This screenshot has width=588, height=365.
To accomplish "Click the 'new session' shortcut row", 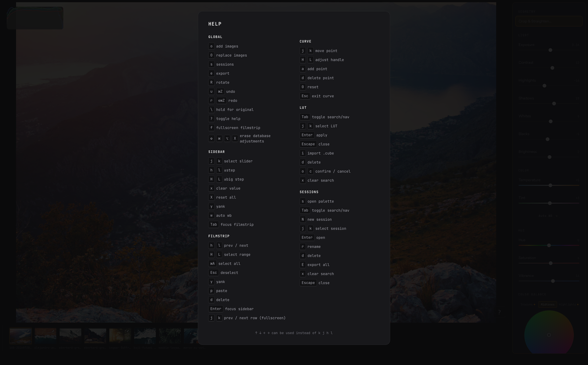I will (x=316, y=219).
